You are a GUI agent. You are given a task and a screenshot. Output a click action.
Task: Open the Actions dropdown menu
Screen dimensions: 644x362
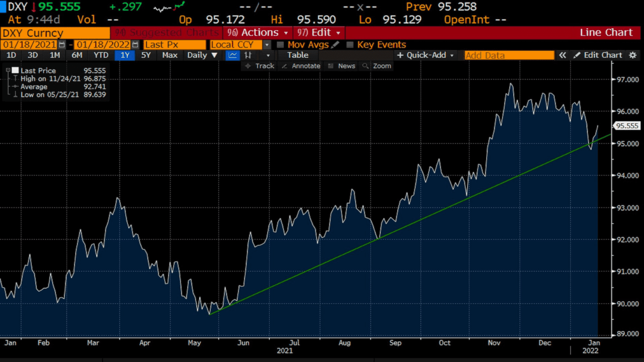pos(259,33)
